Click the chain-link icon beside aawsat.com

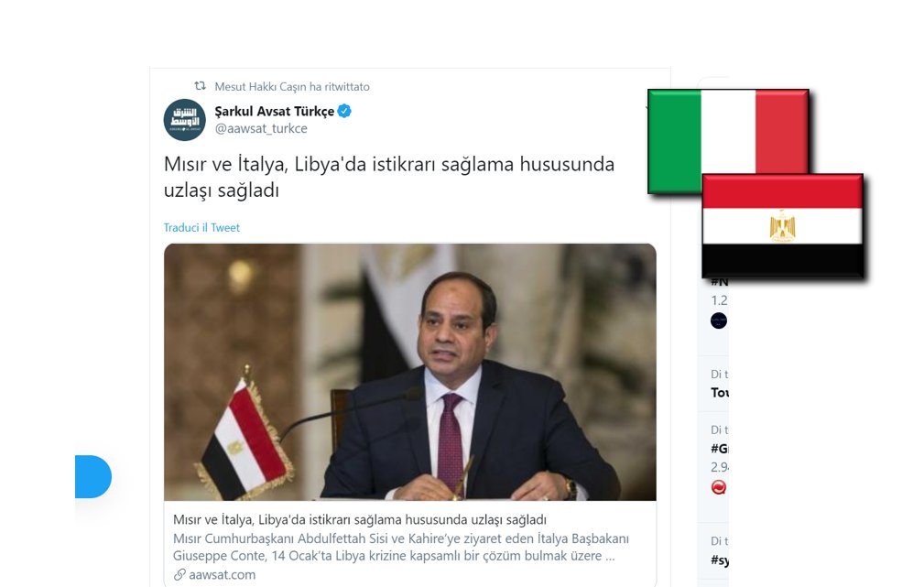pyautogui.click(x=179, y=574)
